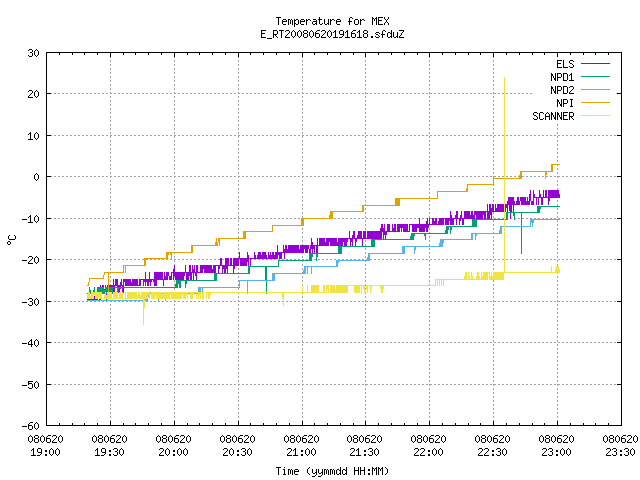Viewport: 640px width, 480px height.
Task: Click the 'Time (yymmdd HH:MM)' axis title
Action: [x=332, y=471]
